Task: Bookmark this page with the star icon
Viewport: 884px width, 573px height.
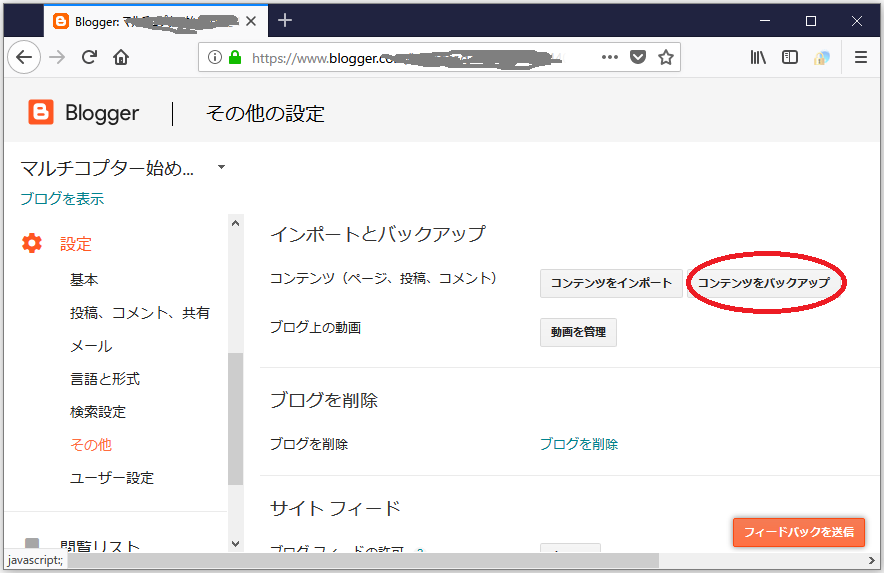Action: 666,58
